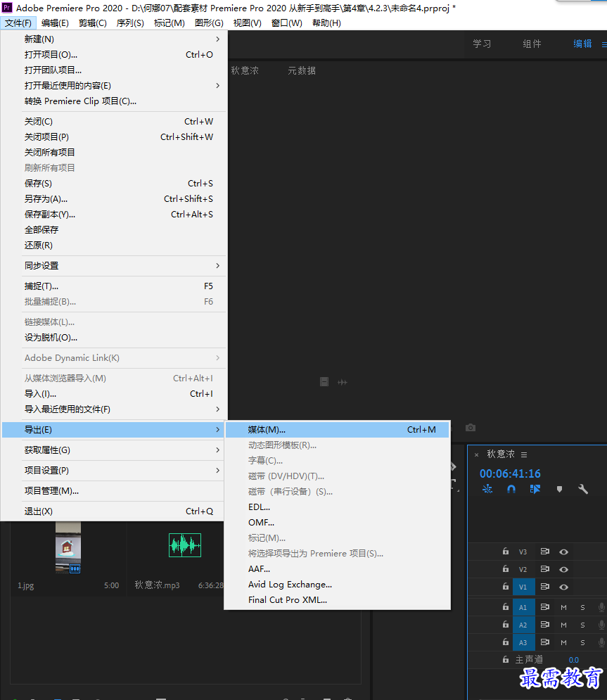The width and height of the screenshot is (607, 700).
Task: Switch to 学习 workspace tab
Action: [482, 44]
